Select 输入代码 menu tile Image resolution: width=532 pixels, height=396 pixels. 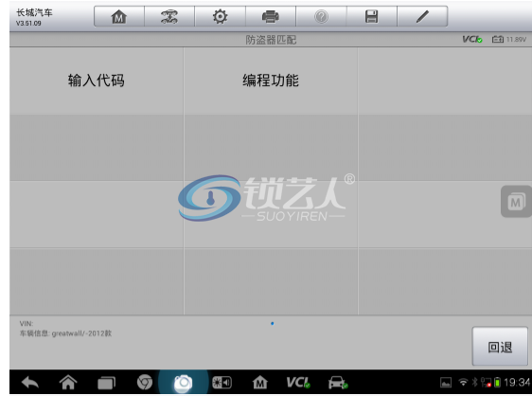coord(97,81)
